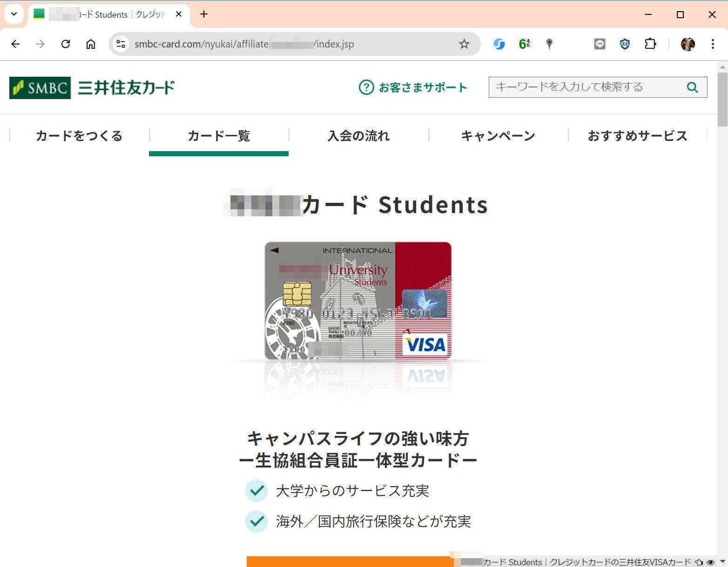Open the カード一覧 menu
728x567 pixels.
pyautogui.click(x=219, y=136)
